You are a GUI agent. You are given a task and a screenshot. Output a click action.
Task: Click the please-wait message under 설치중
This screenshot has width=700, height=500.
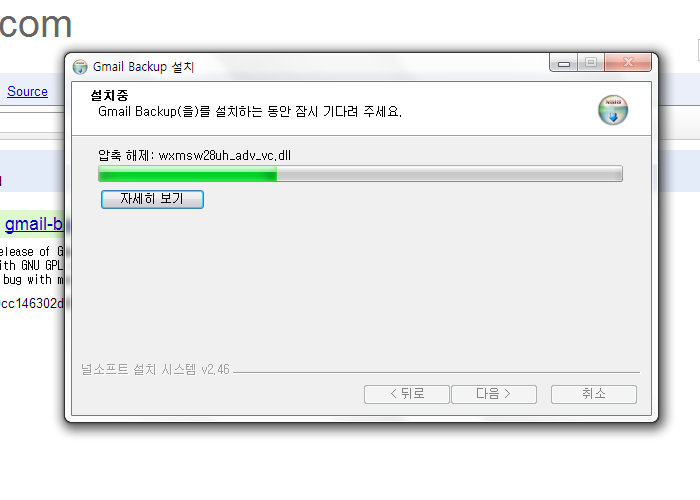(x=250, y=112)
